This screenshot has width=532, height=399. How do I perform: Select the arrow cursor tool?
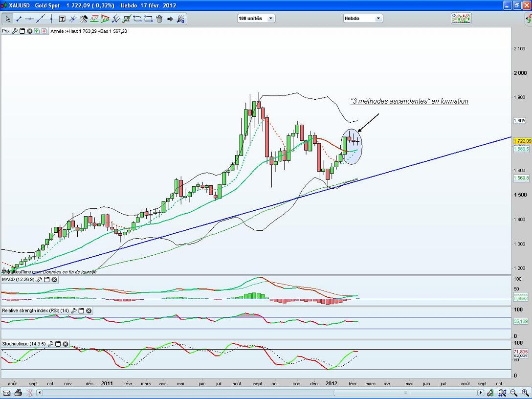pyautogui.click(x=8, y=19)
